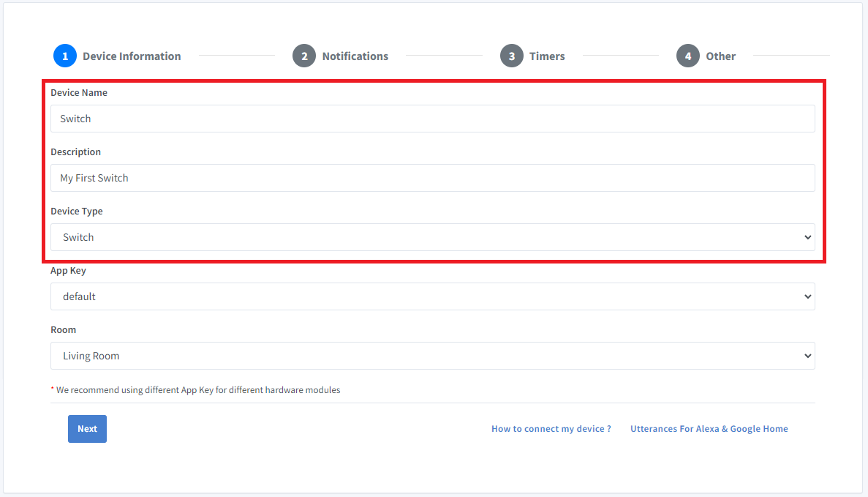Select the Other step label
This screenshot has height=497, width=868.
pos(720,56)
